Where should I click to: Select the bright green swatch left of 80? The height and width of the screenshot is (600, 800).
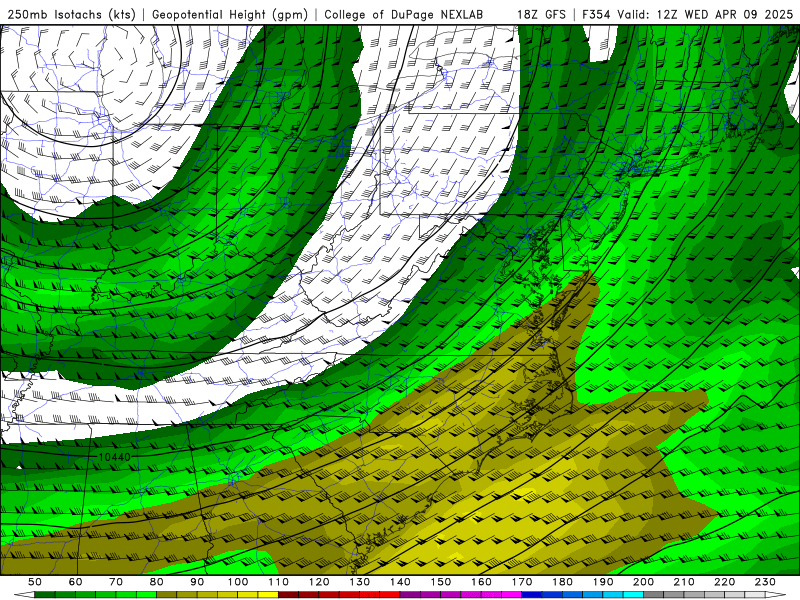pos(146,595)
